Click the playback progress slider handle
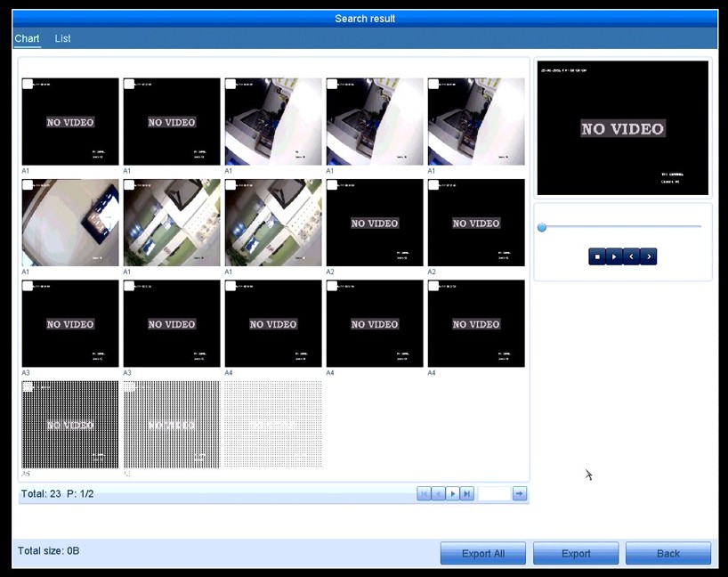The height and width of the screenshot is (577, 728). pyautogui.click(x=542, y=227)
